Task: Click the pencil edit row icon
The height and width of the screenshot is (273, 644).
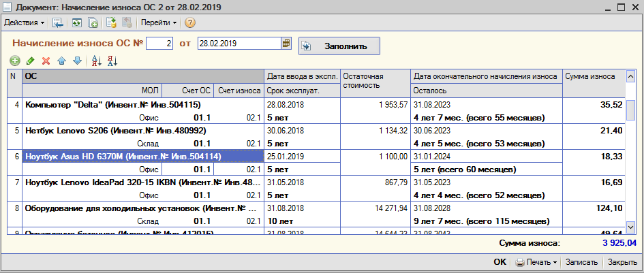Action: tap(30, 61)
